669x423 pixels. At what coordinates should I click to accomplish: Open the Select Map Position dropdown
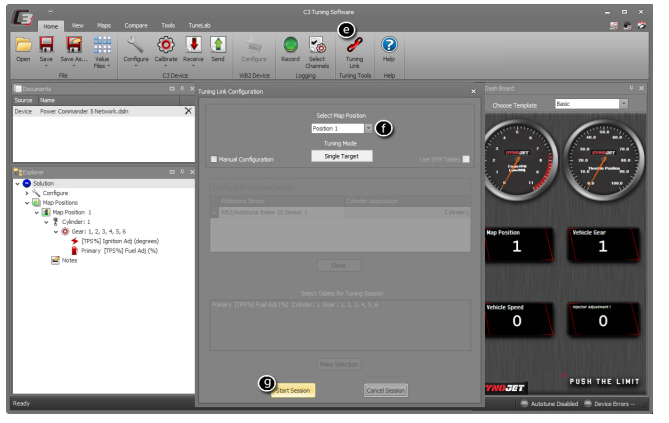[368, 128]
